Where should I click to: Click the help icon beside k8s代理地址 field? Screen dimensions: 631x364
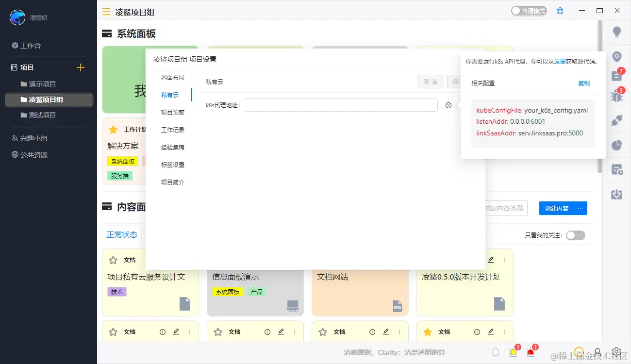(x=448, y=105)
